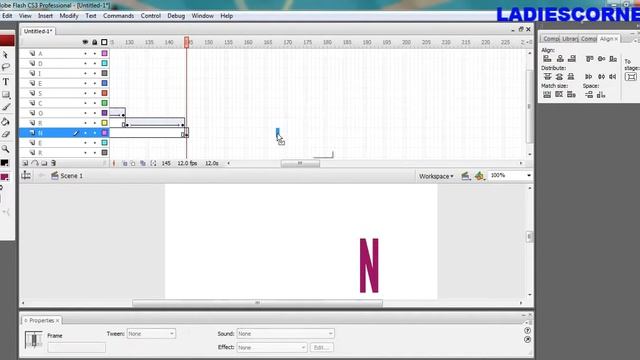Click the Insert Layer icon below layers
640x360 pixels.
pyautogui.click(x=25, y=163)
